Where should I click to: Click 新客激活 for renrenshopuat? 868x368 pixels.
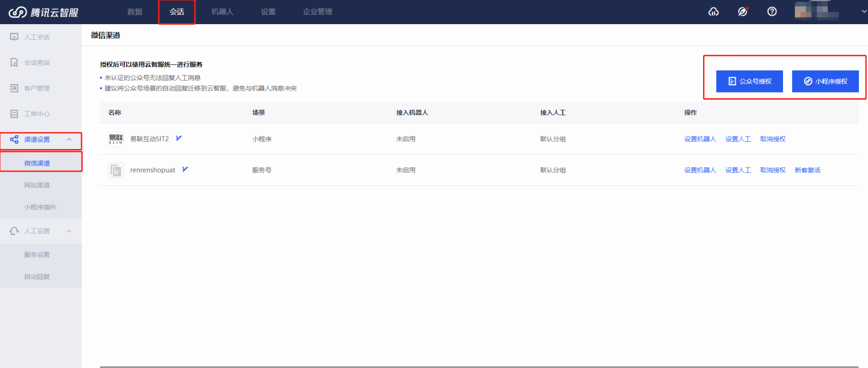[807, 170]
